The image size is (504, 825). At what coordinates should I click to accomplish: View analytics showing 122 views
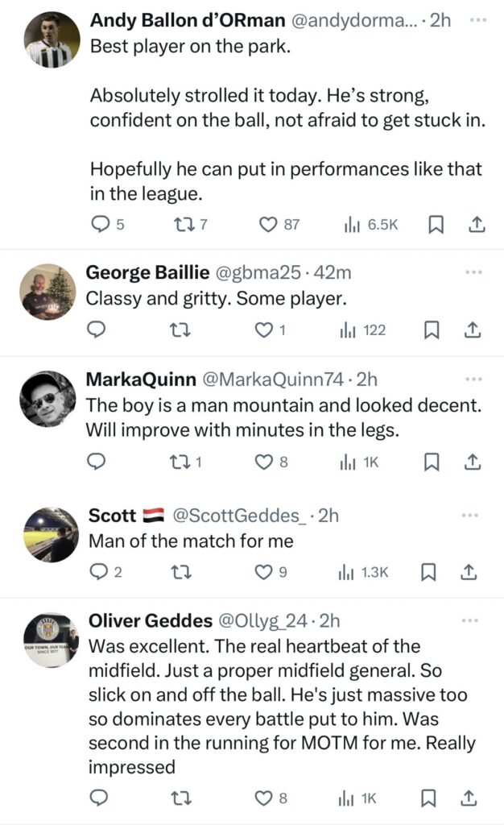(362, 330)
